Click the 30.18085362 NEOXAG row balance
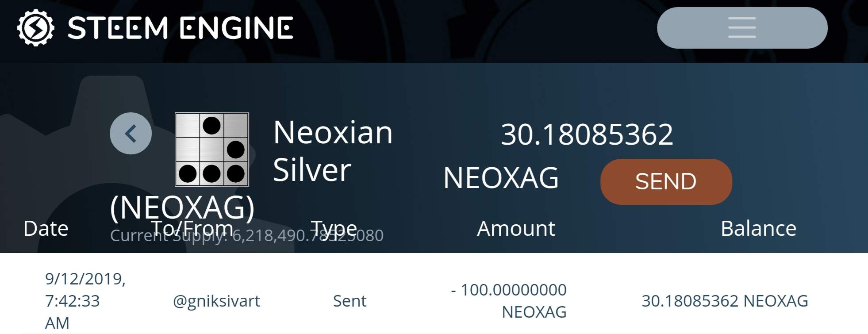The width and height of the screenshot is (868, 334). (725, 301)
